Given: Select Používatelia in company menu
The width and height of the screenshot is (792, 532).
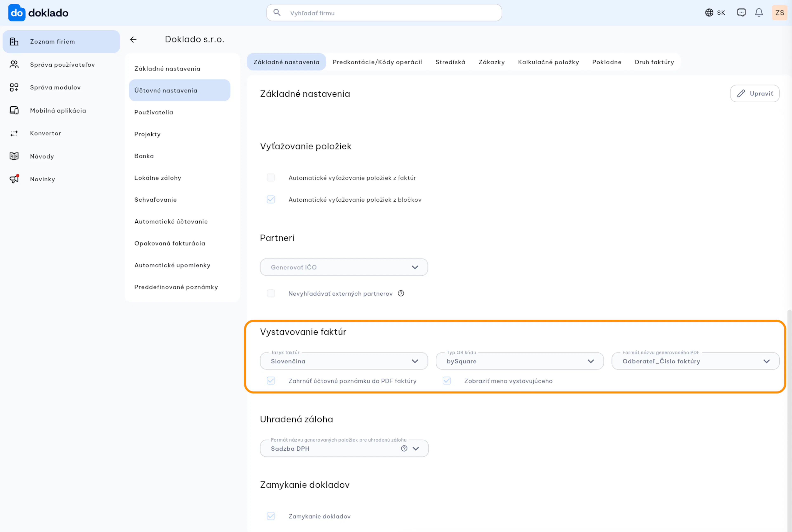Looking at the screenshot, I should 180,112.
